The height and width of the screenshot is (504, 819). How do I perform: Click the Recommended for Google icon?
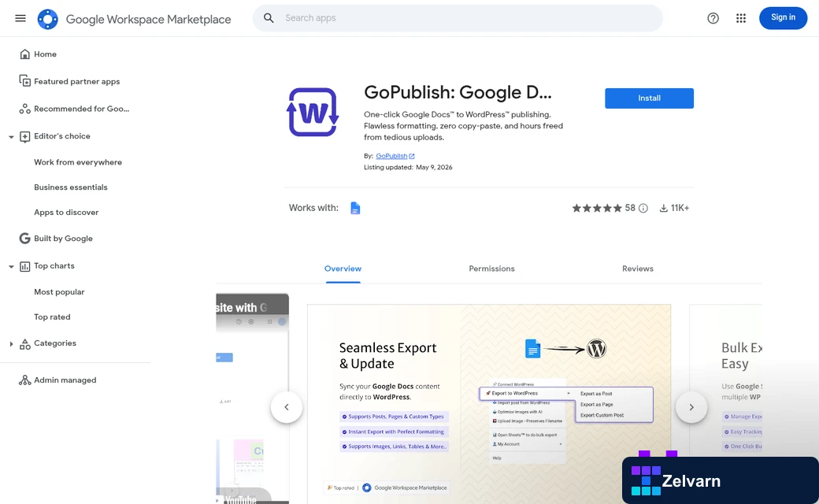[24, 109]
